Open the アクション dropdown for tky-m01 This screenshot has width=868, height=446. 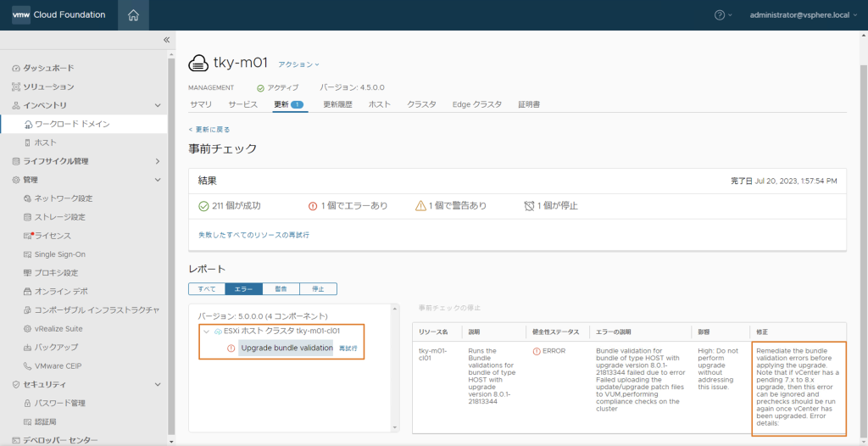click(x=299, y=64)
